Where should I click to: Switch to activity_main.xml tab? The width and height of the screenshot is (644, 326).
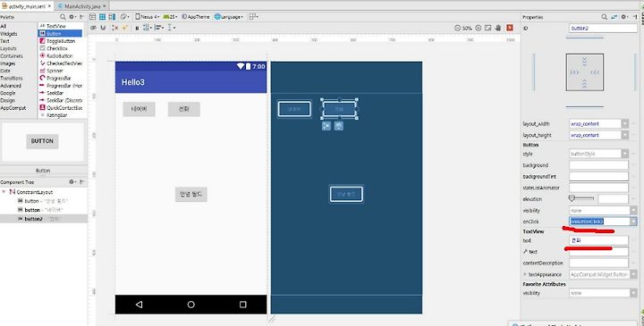point(27,6)
